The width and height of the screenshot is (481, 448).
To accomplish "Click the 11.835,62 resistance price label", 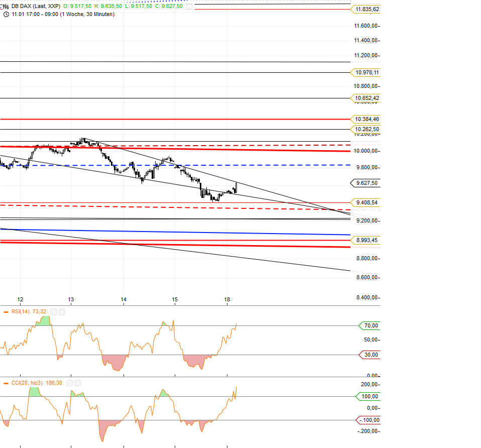I will tap(367, 9).
